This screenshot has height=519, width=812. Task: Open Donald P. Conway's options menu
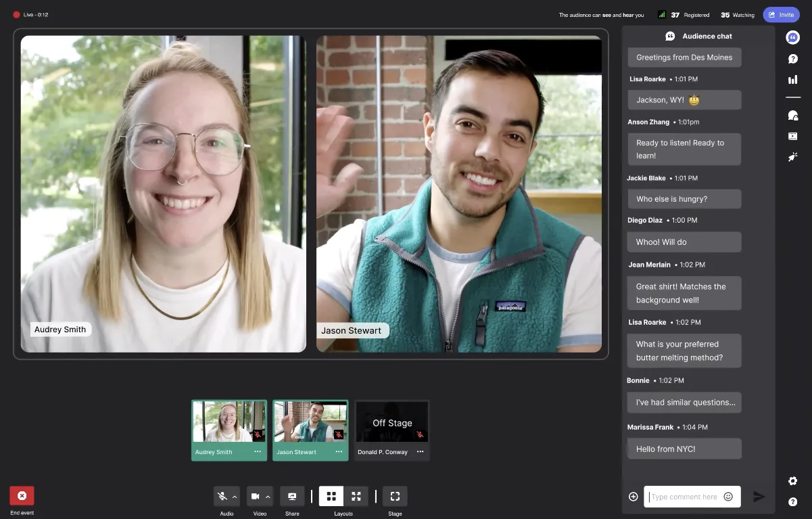(x=420, y=452)
